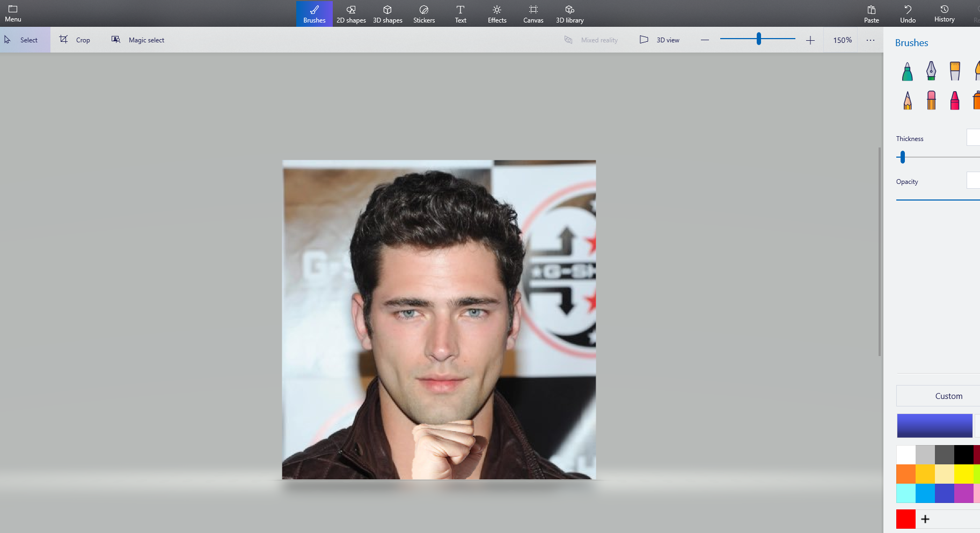Pick the orange color swatch
The width and height of the screenshot is (980, 533).
[906, 474]
